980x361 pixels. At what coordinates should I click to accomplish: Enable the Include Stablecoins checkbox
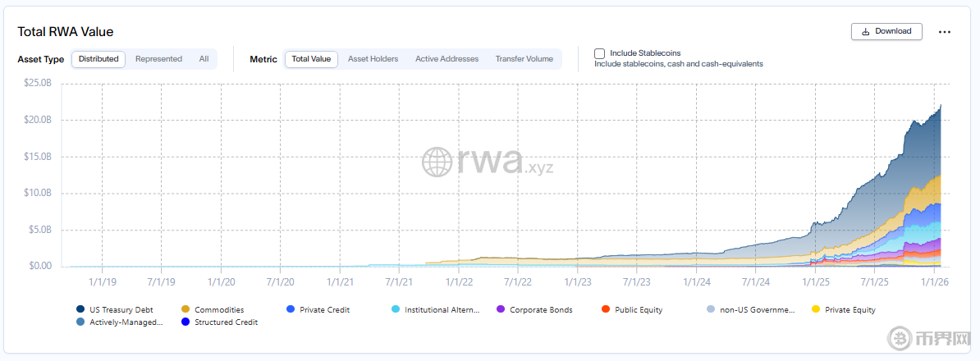click(600, 53)
